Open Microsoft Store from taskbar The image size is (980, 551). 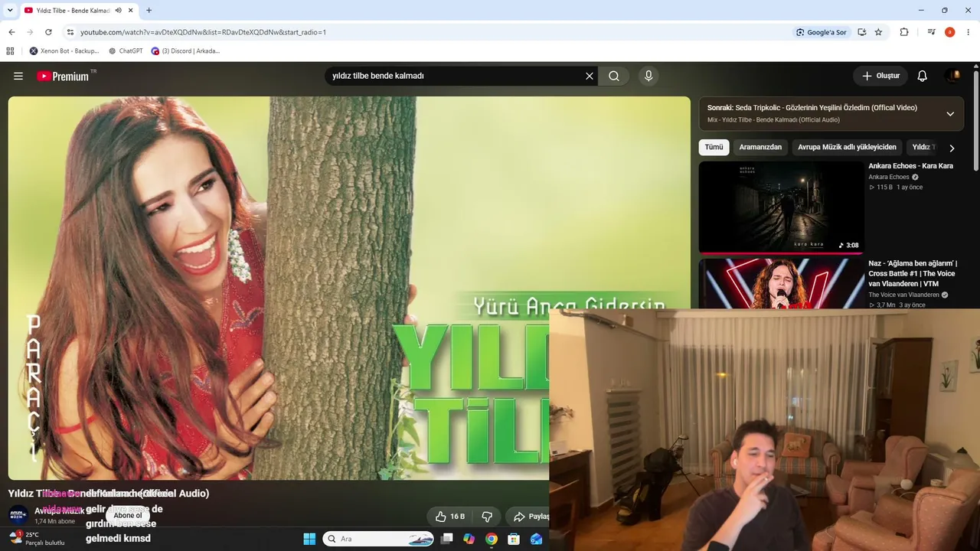[x=514, y=539]
